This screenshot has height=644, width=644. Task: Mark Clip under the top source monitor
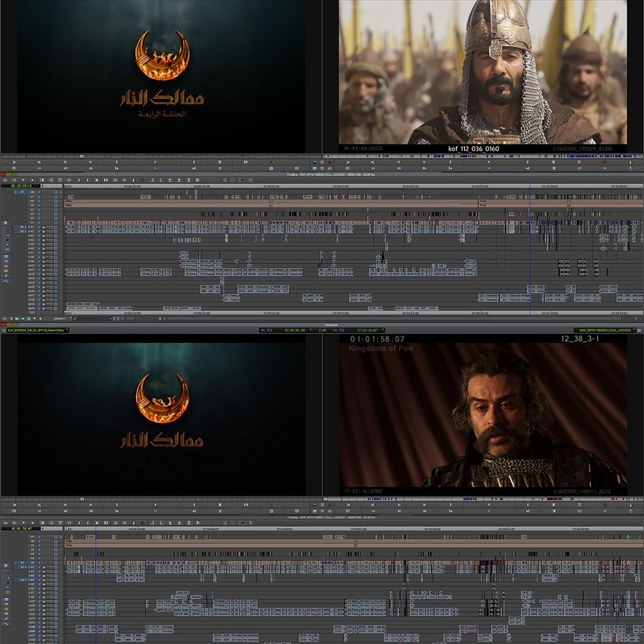coord(219,162)
